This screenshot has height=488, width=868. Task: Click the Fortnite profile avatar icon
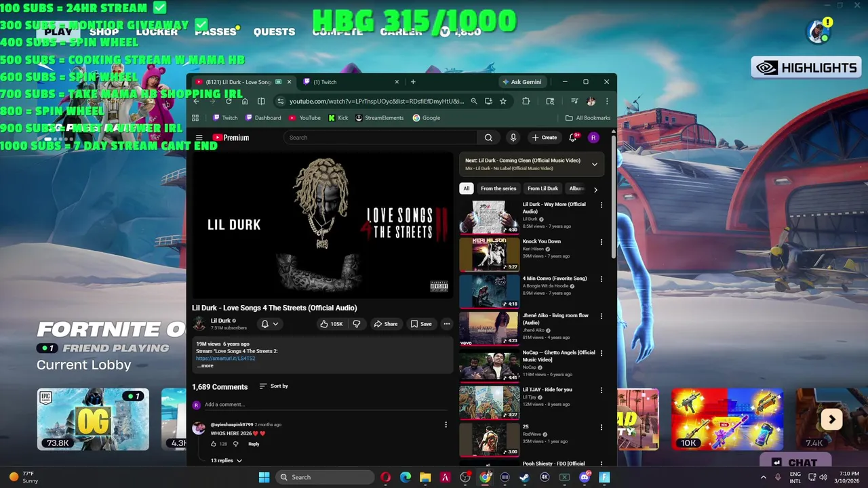tap(818, 32)
